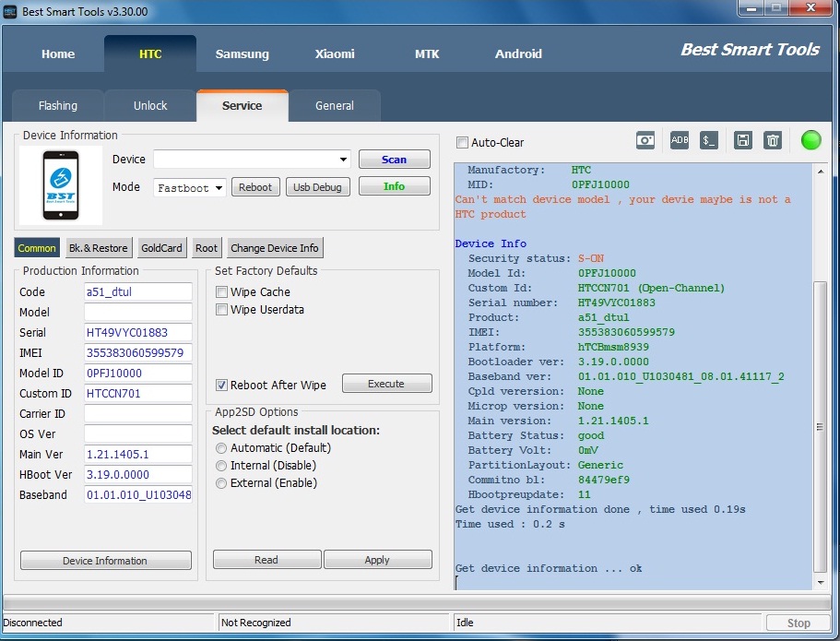The image size is (840, 641).
Task: Click the Scan button
Action: click(x=394, y=160)
